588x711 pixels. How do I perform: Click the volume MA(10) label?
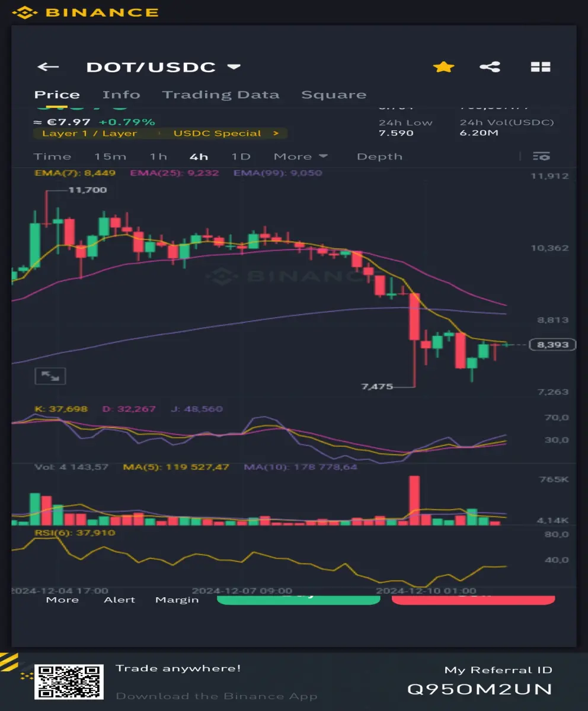pyautogui.click(x=301, y=467)
